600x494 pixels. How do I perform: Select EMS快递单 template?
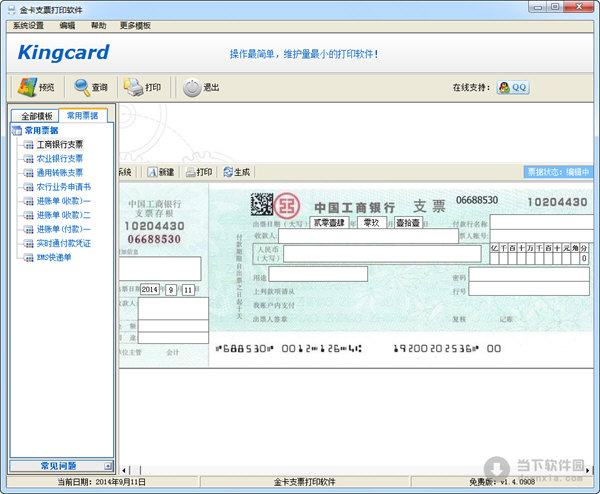tap(54, 258)
